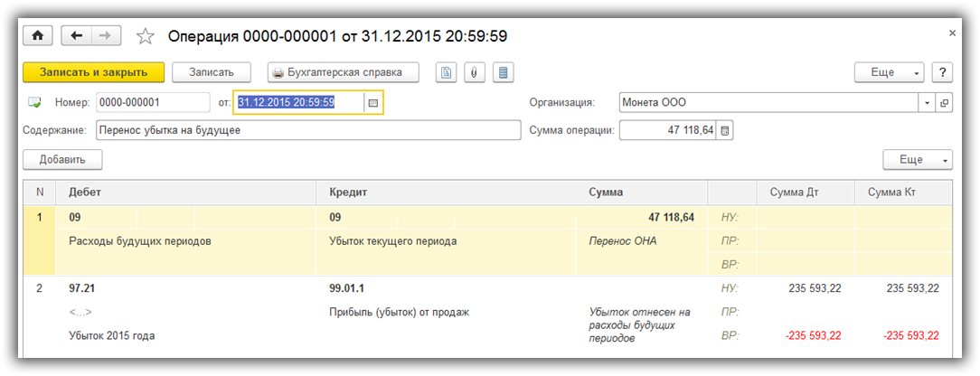
Task: Open the document report icon in toolbar
Action: pyautogui.click(x=446, y=72)
